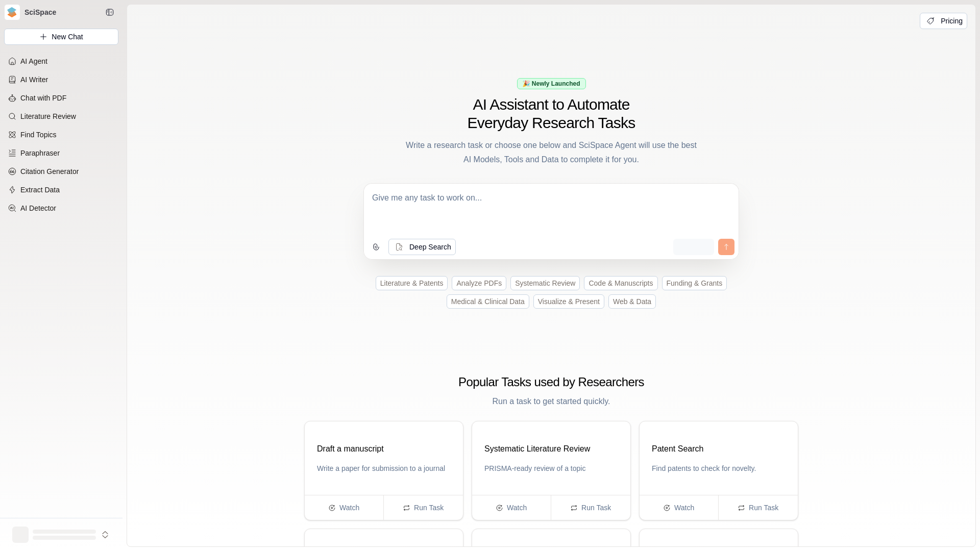
Task: Click Run Task icon on Patent Search card
Action: [741, 508]
